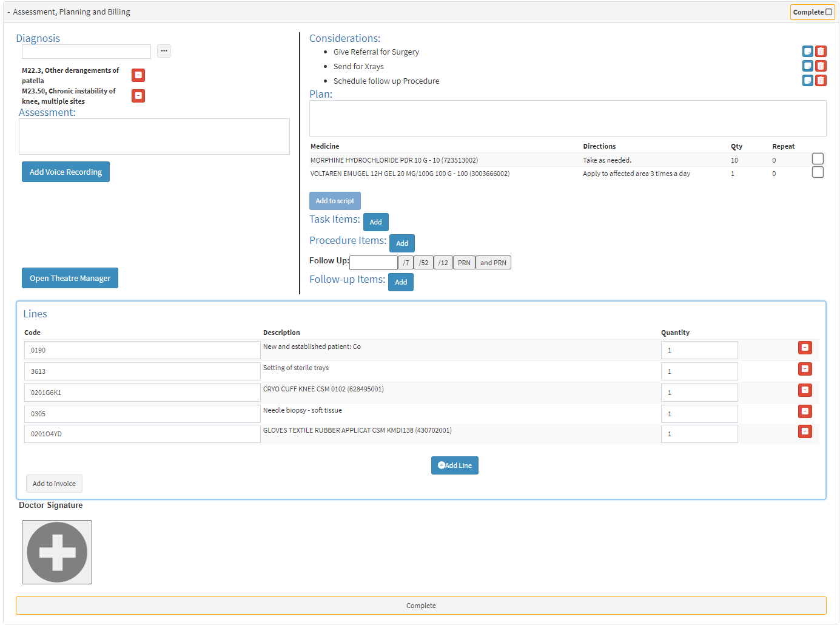The width and height of the screenshot is (840, 625).
Task: Remove billing line with code 0190
Action: [x=805, y=348]
